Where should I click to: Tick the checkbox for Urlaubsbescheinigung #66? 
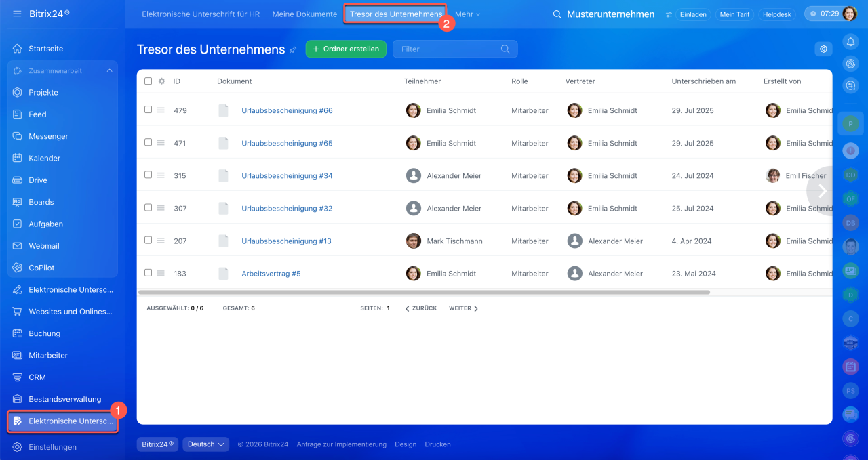tap(148, 110)
